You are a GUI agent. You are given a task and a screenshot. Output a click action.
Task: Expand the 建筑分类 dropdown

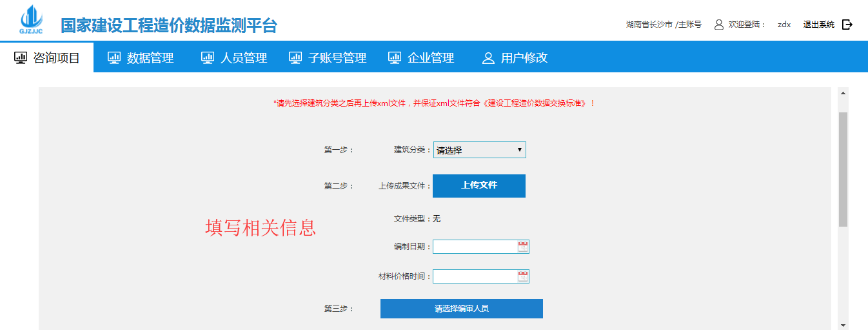[479, 150]
